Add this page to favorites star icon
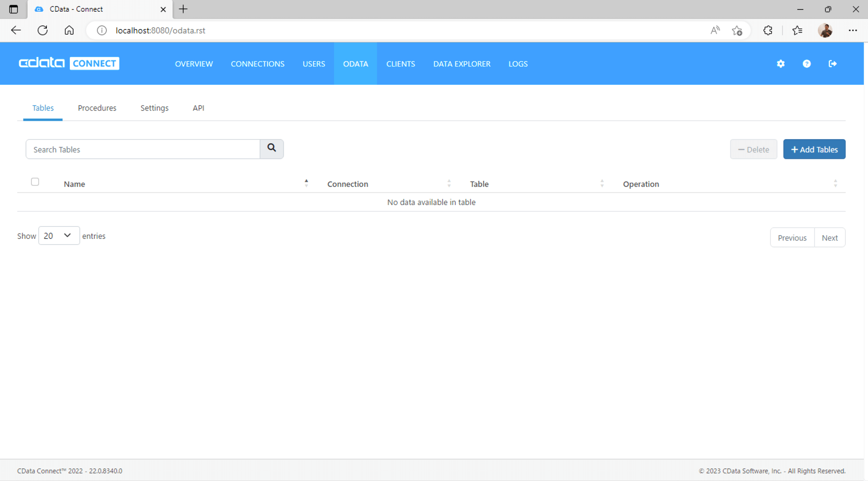The height and width of the screenshot is (481, 868). (x=737, y=30)
